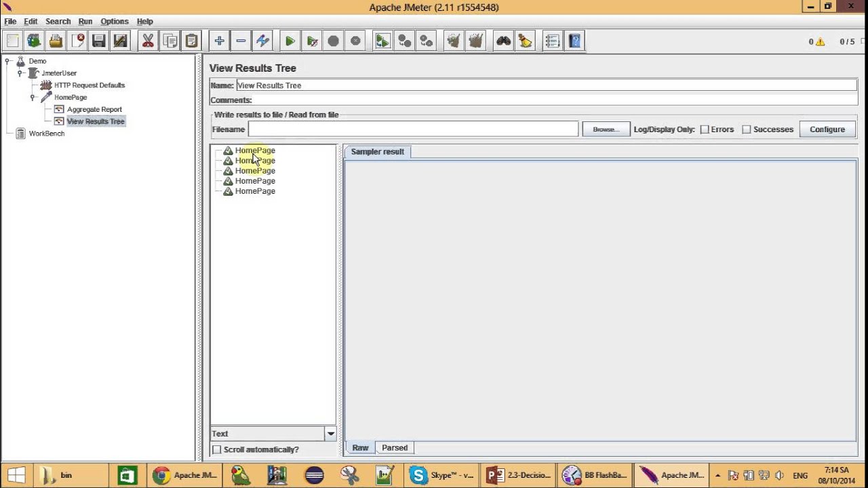Open the PowerPoint taskbar item
The width and height of the screenshot is (868, 488).
tap(519, 475)
